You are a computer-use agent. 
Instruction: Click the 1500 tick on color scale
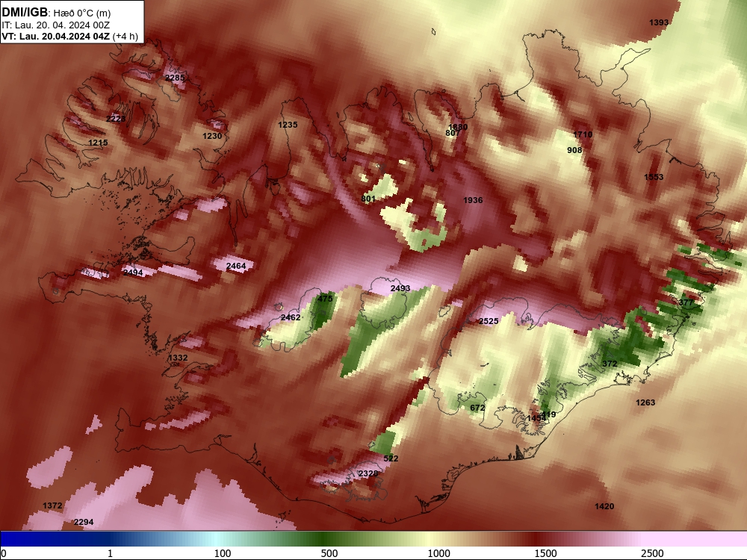(545, 553)
